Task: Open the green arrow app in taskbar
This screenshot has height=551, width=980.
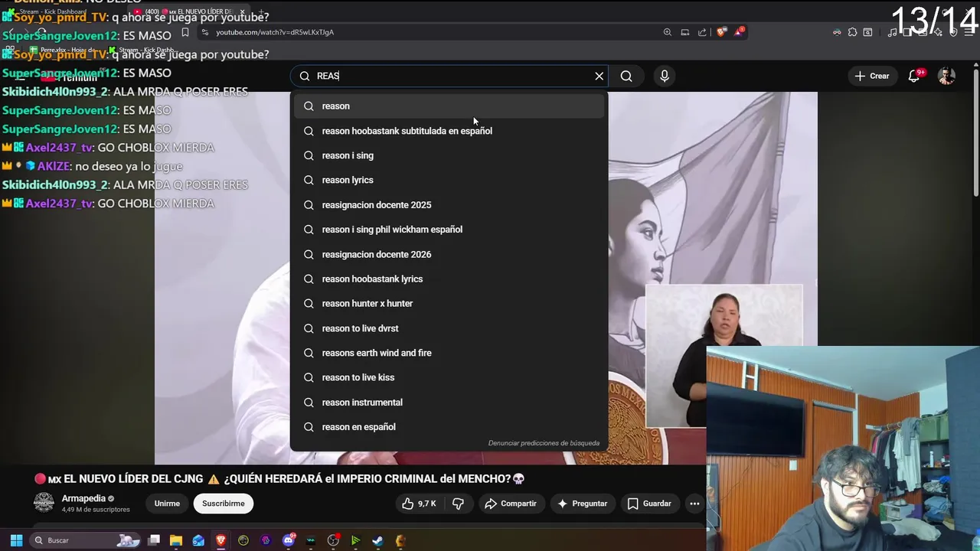Action: click(x=355, y=540)
